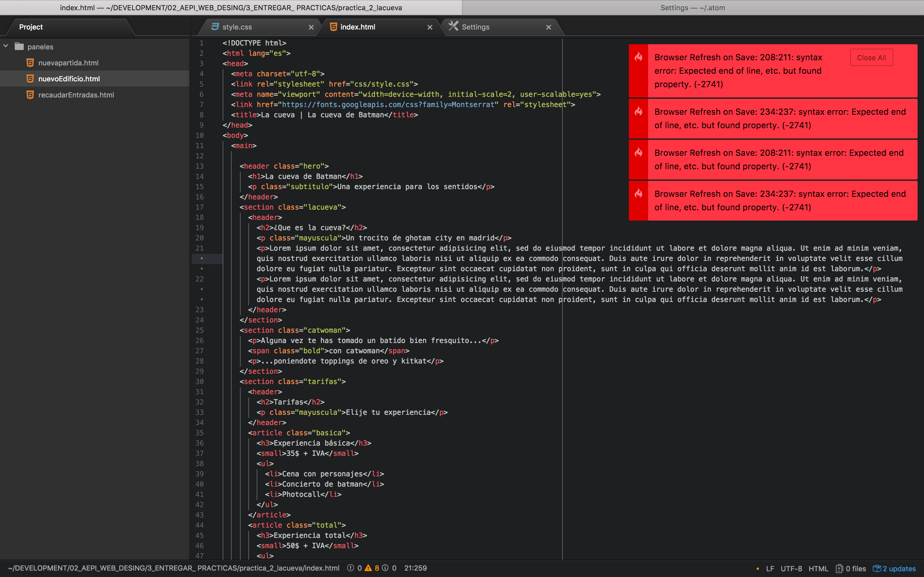Click the orange warnings triangle icon

coord(368,568)
